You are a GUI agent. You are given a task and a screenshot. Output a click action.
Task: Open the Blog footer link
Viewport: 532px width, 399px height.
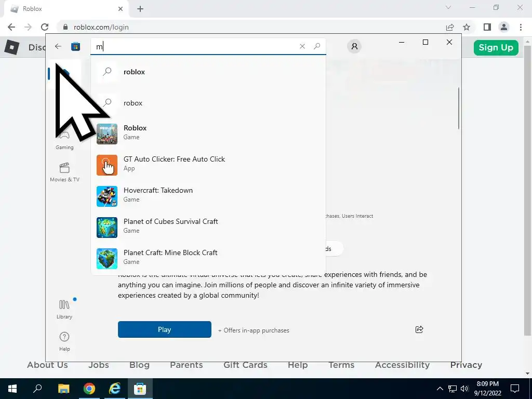click(x=139, y=365)
